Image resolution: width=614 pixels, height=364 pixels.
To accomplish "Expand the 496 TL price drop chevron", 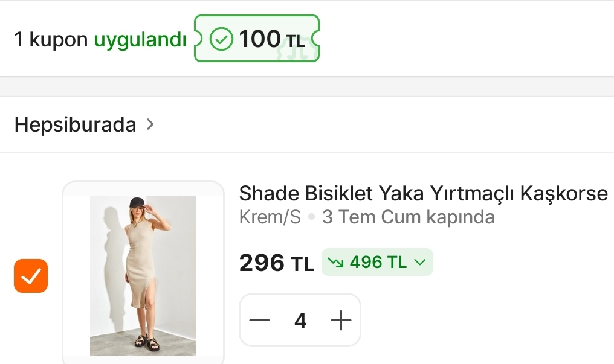I will click(420, 262).
